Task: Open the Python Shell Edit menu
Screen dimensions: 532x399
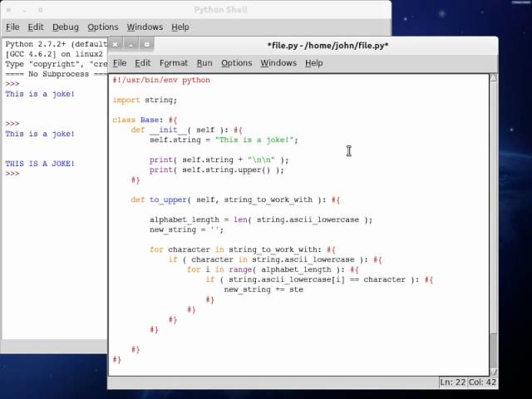Action: pos(37,27)
